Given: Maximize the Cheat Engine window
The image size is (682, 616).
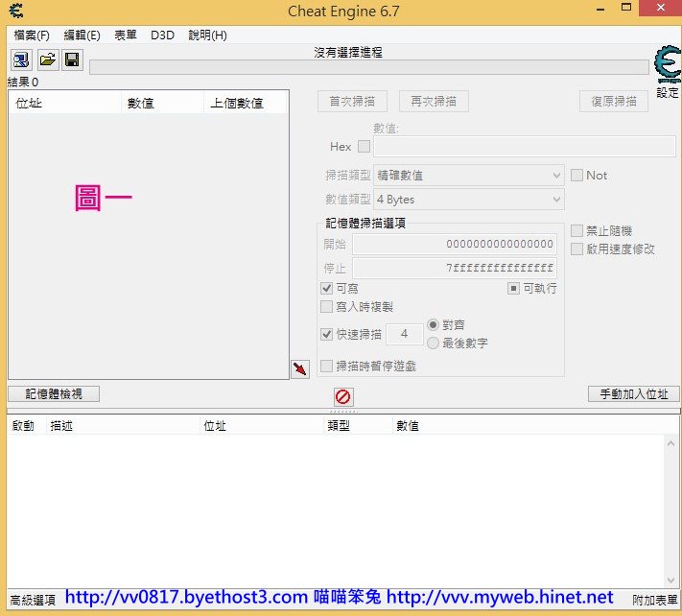Looking at the screenshot, I should click(626, 8).
